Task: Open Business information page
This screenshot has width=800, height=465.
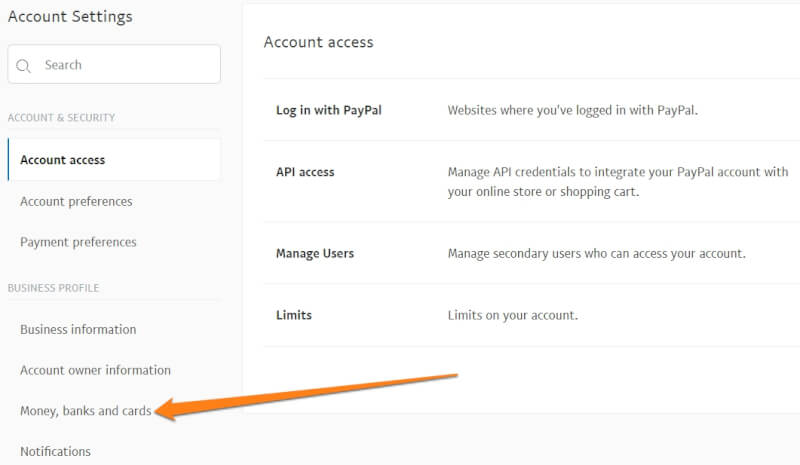Action: coord(78,329)
